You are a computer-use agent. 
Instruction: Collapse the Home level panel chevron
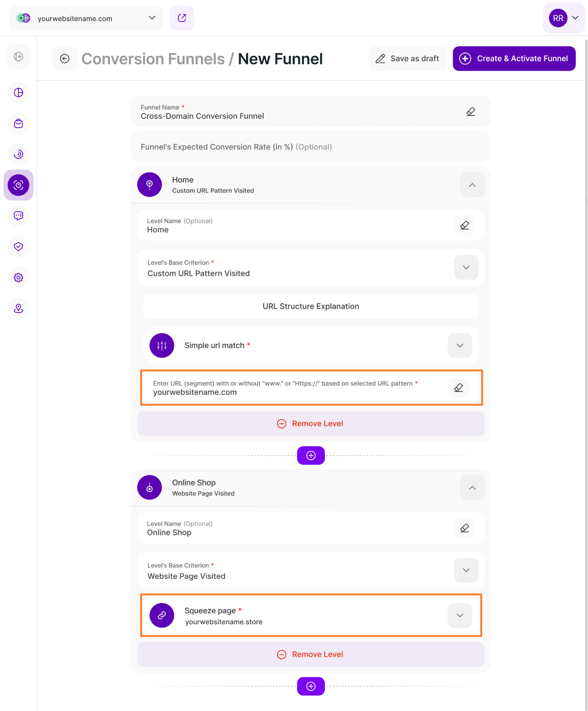[x=472, y=185]
